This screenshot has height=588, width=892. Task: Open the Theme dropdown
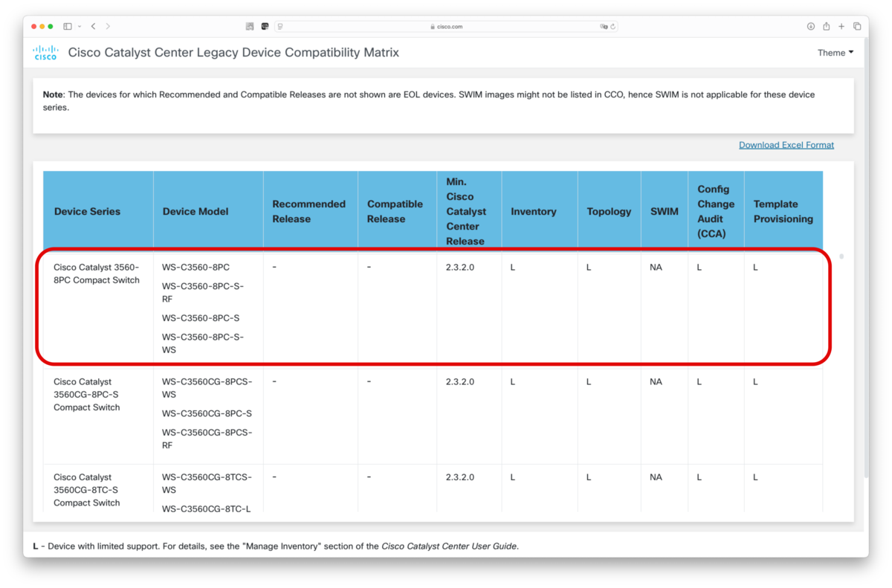tap(834, 52)
